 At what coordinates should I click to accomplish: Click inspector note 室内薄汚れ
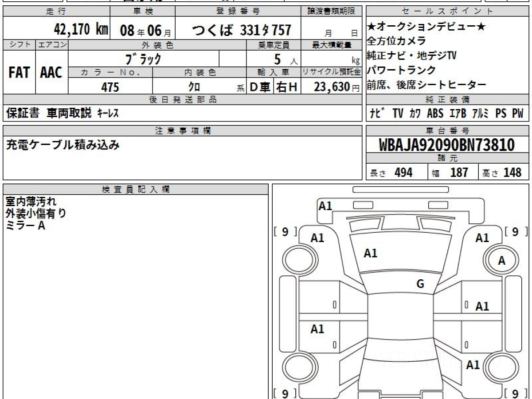pyautogui.click(x=31, y=202)
